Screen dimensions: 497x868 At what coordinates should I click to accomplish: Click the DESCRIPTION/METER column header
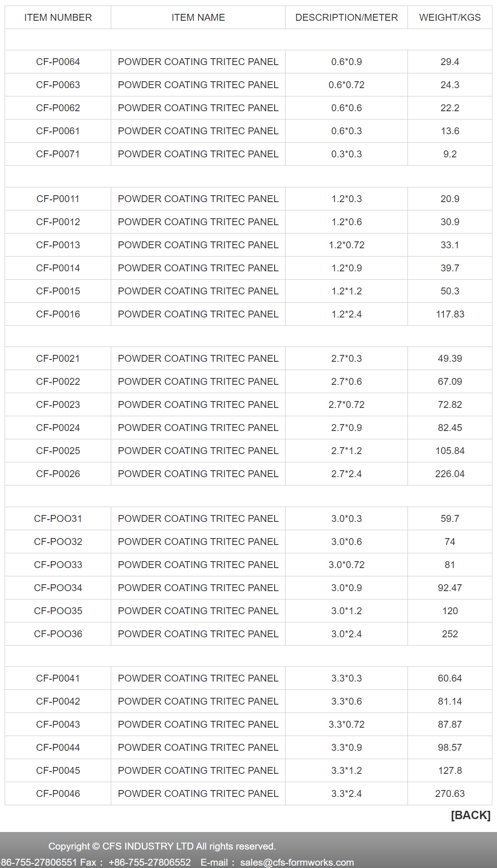pos(346,18)
